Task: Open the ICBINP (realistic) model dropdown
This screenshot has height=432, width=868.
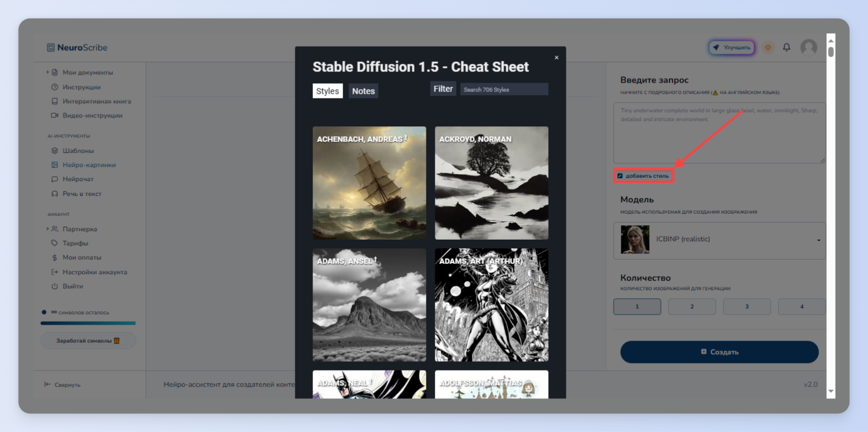Action: [x=719, y=240]
